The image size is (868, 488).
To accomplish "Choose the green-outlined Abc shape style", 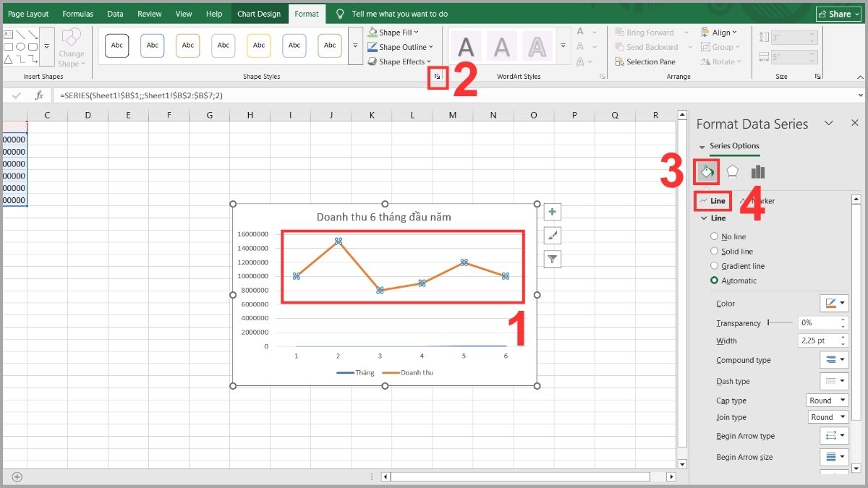I will (330, 45).
